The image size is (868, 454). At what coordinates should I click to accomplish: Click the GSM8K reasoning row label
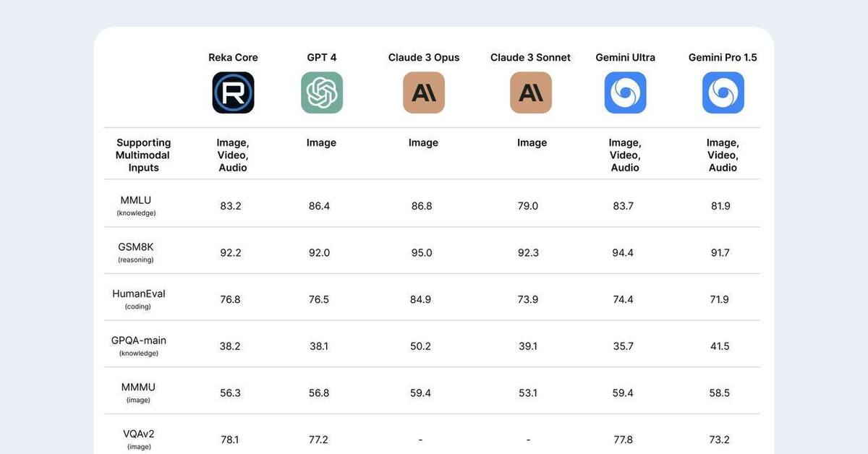(136, 247)
